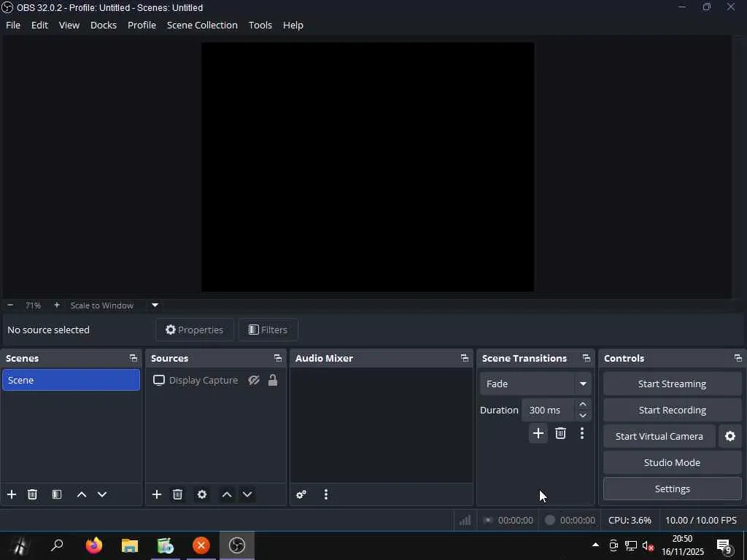Open the Audio Mixer three-dot menu
This screenshot has height=560, width=747.
tap(326, 494)
